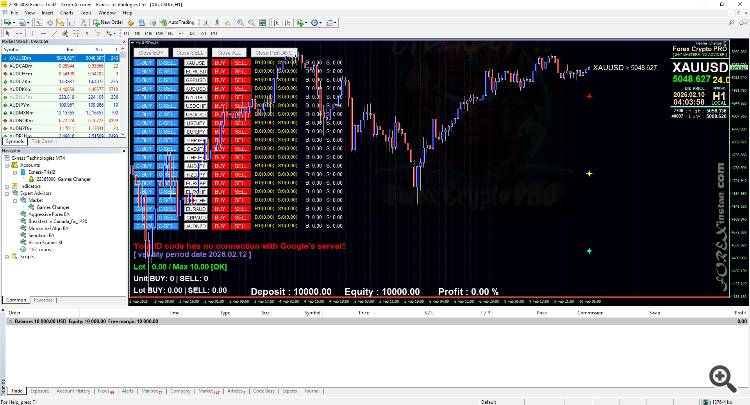The height and width of the screenshot is (405, 750).
Task: Select AUDCADm row in Market Watch
Action: click(x=61, y=66)
